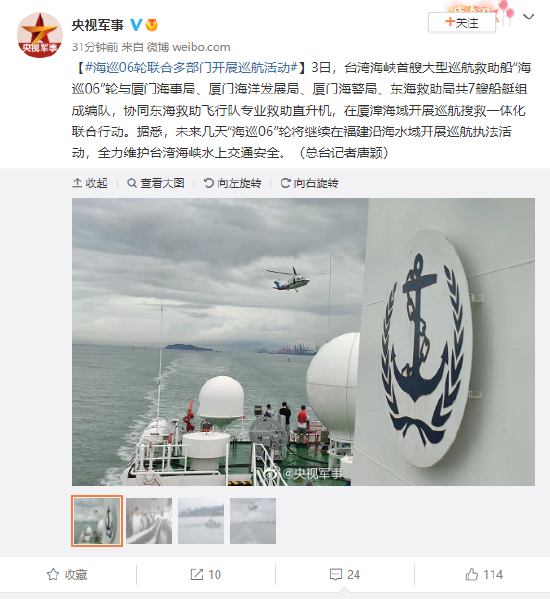Select the fourth thumbnail with helicopter
The height and width of the screenshot is (599, 550).
pos(253,521)
